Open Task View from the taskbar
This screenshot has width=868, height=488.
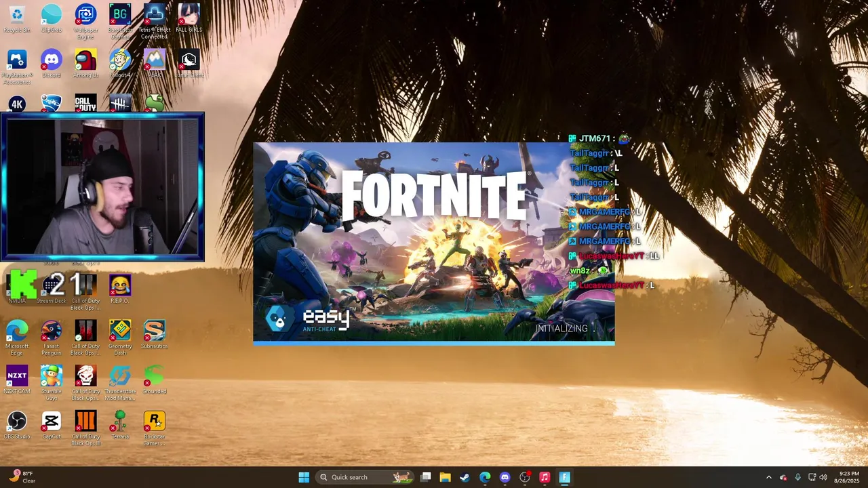(x=425, y=477)
